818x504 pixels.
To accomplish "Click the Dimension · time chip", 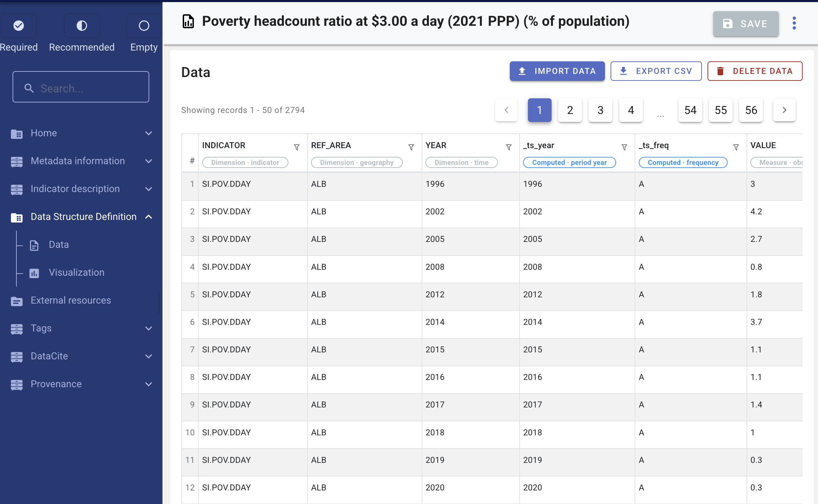I will [461, 162].
